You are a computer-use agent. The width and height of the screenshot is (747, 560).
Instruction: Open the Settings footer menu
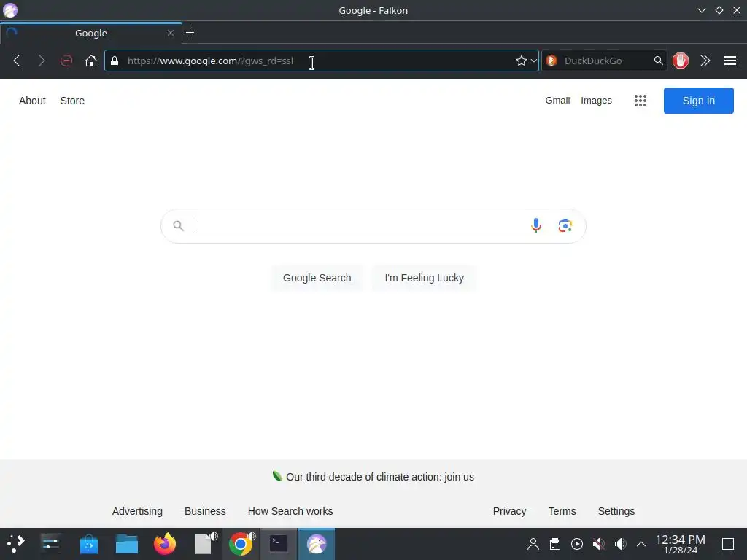616,511
